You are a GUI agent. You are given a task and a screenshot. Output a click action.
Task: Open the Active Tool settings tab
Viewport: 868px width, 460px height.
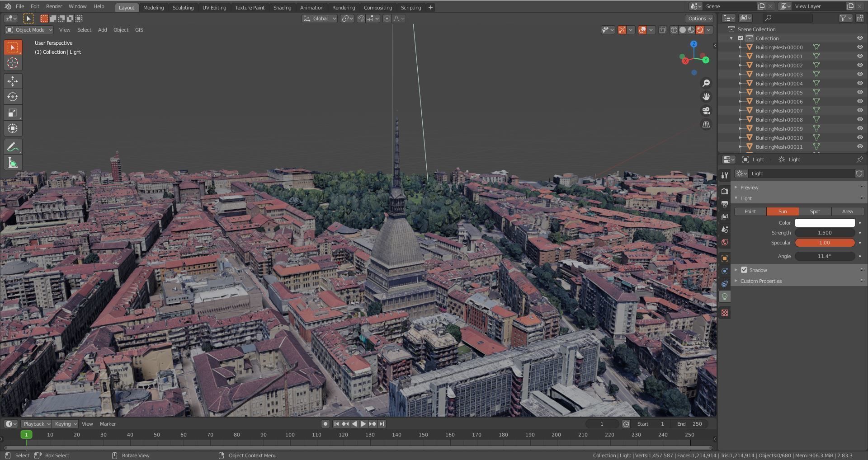point(725,175)
